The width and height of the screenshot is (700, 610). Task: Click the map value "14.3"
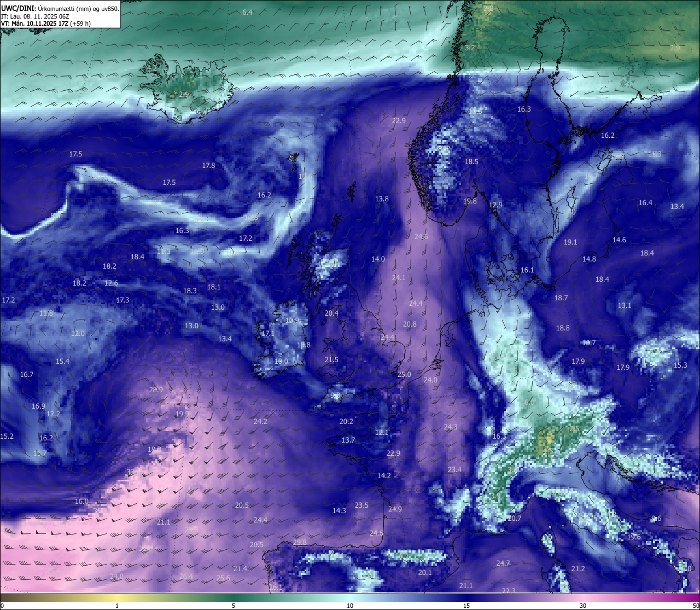point(339,510)
